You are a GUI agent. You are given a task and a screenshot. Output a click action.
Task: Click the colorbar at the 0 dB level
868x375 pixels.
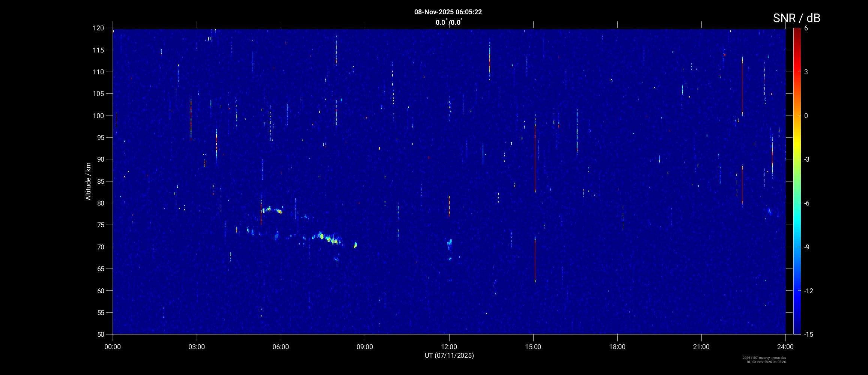click(797, 116)
